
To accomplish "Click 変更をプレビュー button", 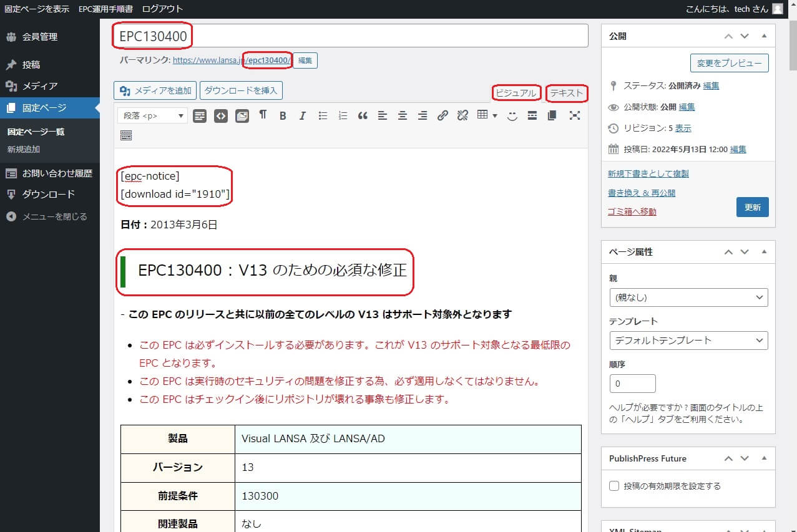I will (x=730, y=63).
